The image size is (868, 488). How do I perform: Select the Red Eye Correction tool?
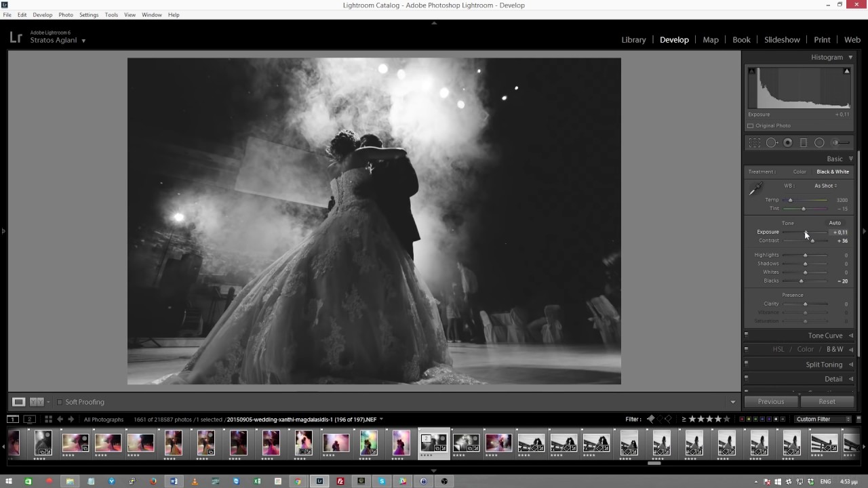[788, 143]
